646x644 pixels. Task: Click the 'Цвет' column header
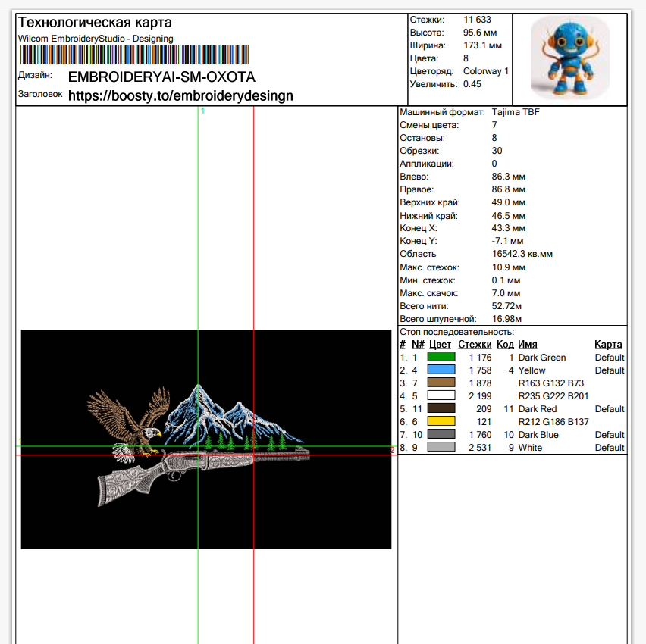pos(440,345)
